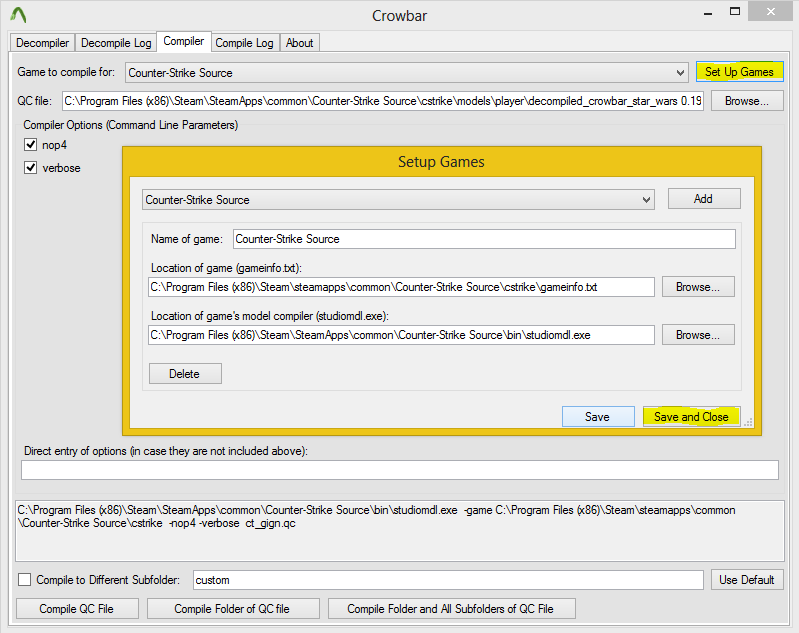
Task: Close the Crowbar window
Action: 770,12
